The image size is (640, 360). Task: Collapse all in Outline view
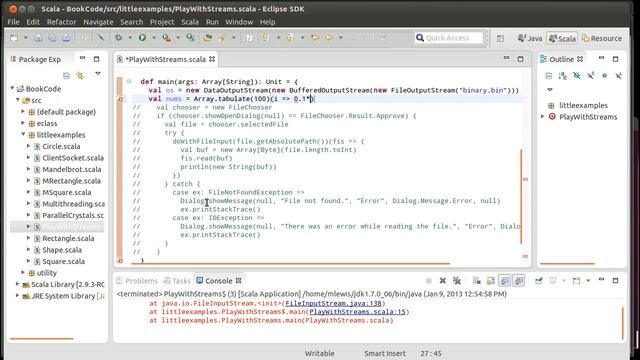tap(549, 76)
